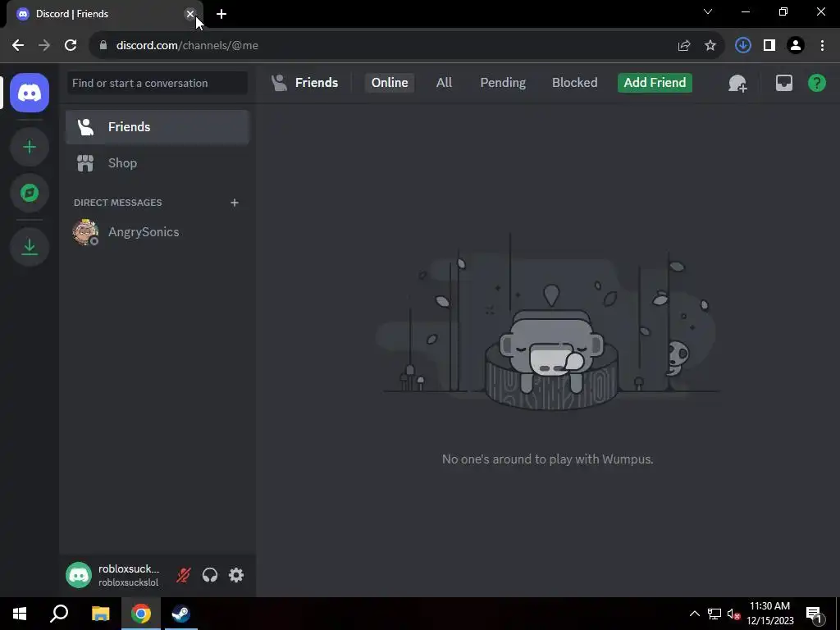Focus the Find or start a conversation field

tap(157, 83)
